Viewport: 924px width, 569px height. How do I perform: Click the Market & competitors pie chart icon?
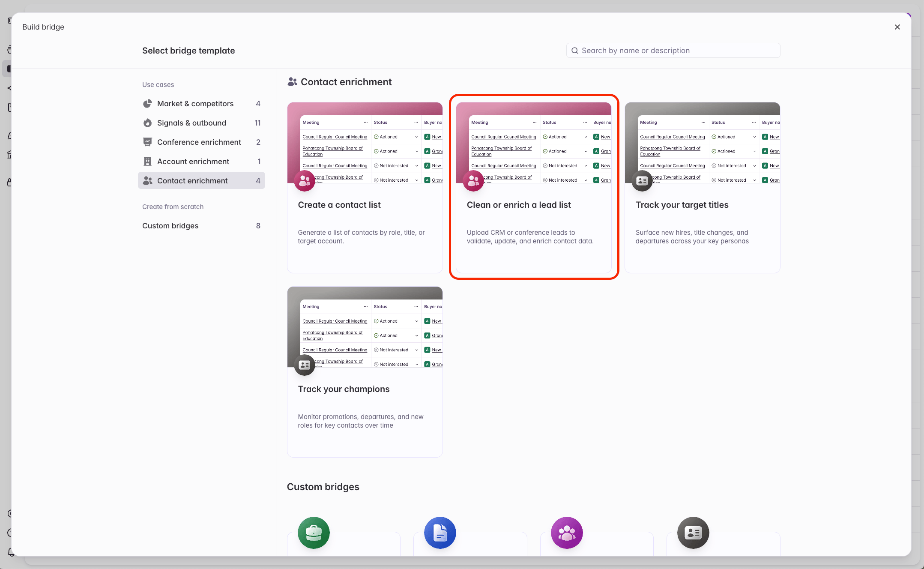[x=147, y=104]
